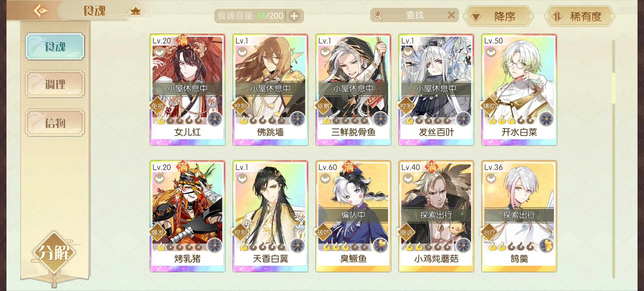This screenshot has width=644, height=291.
Task: Click the 分解 button
Action: (54, 253)
